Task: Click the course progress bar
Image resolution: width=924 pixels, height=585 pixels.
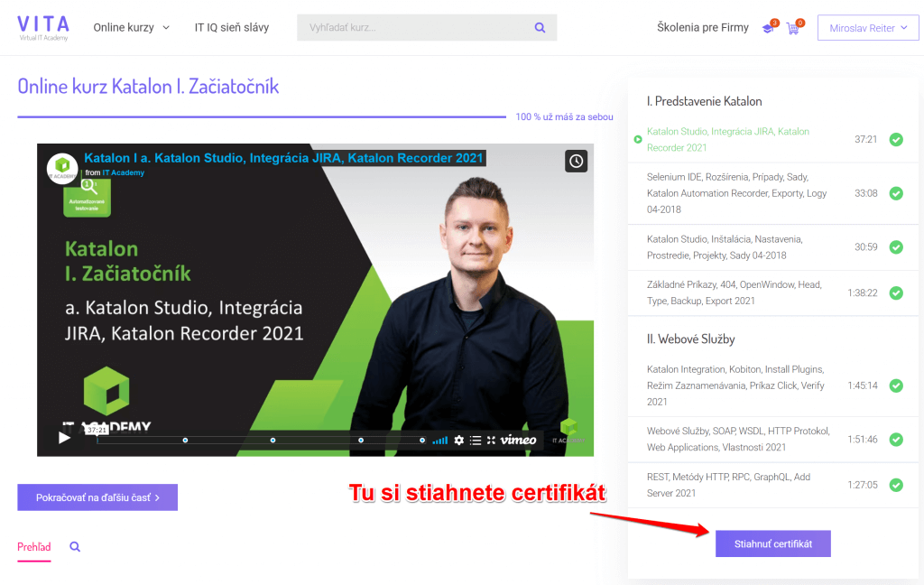Action: (x=262, y=116)
